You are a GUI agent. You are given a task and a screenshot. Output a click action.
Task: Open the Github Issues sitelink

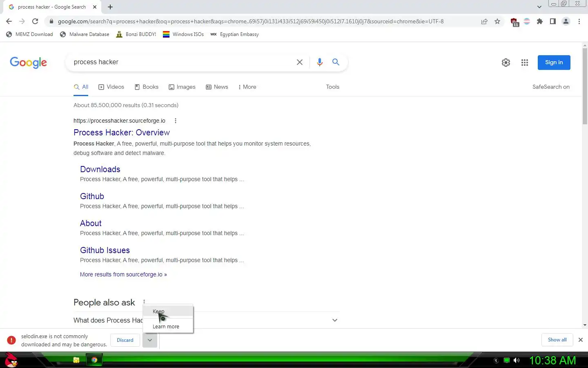105,250
